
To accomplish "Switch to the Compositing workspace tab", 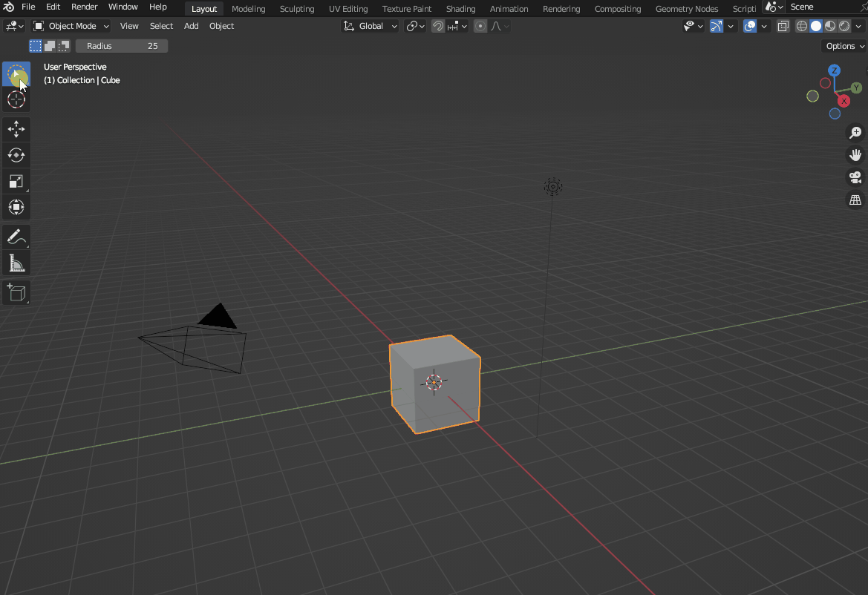I will (618, 9).
